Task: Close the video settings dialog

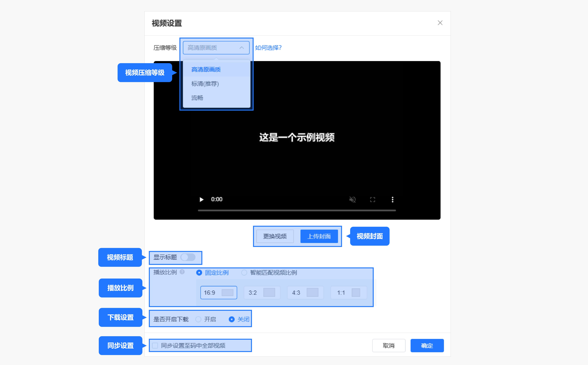Action: click(x=440, y=23)
